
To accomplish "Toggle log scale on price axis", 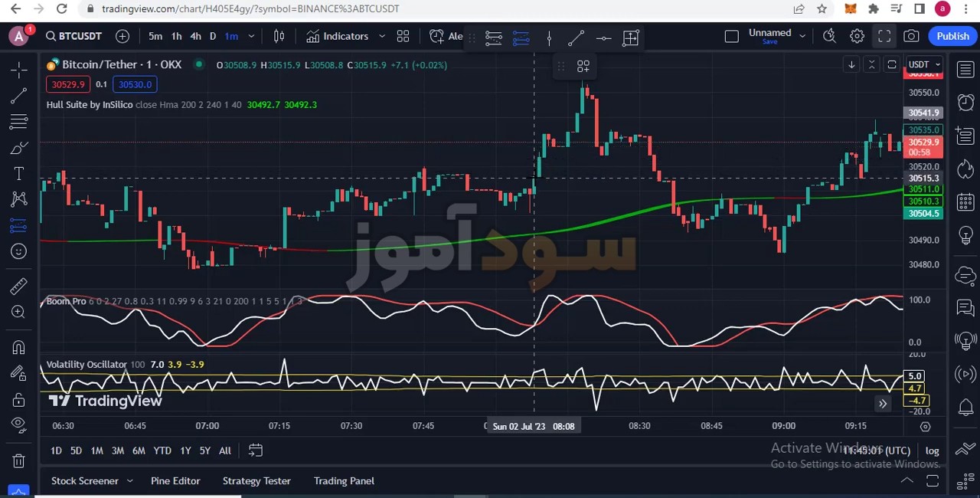I will (932, 450).
